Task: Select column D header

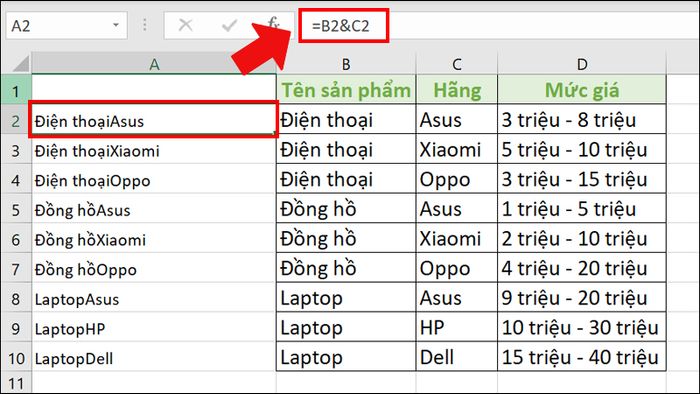Action: [x=582, y=64]
